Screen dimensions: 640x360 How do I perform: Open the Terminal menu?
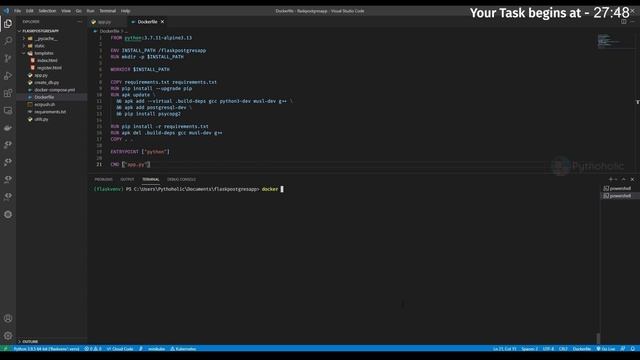tap(108, 11)
